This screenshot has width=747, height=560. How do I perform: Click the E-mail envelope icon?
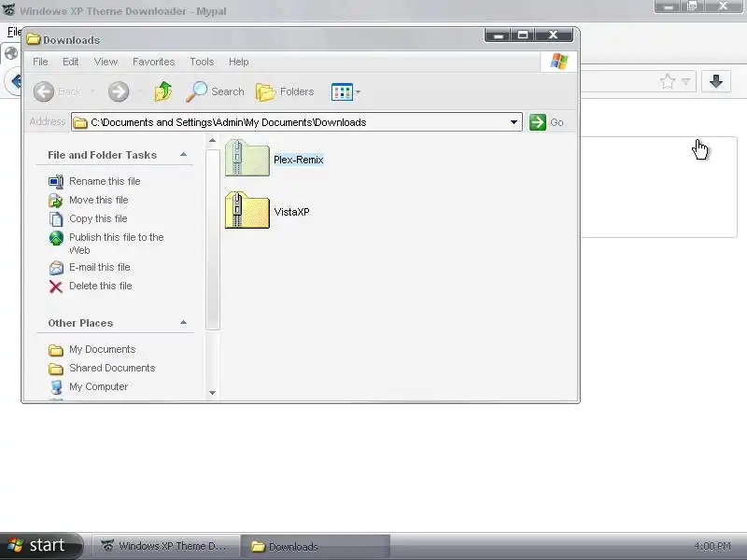point(56,268)
